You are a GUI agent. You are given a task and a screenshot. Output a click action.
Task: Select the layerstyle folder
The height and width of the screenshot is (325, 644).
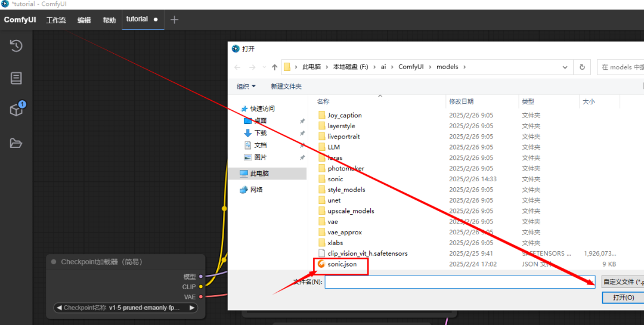coord(341,126)
